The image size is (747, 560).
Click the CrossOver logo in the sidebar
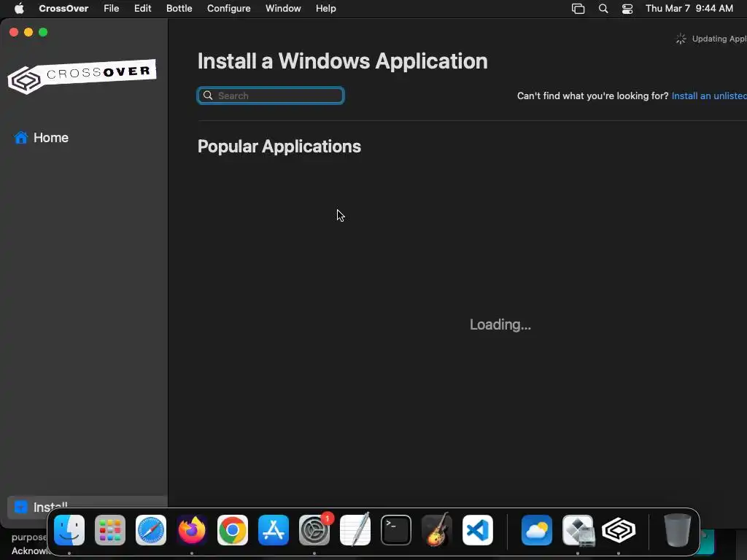[82, 76]
